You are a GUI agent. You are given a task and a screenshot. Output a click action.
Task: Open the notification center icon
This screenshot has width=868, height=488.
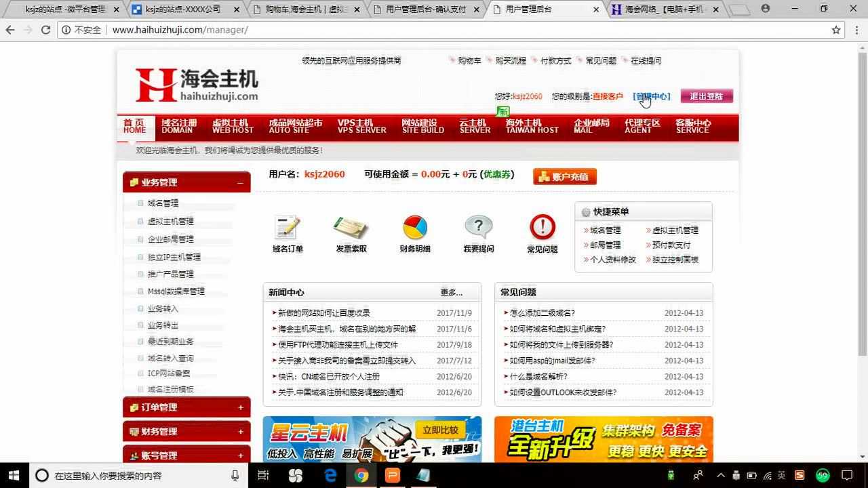click(x=847, y=475)
